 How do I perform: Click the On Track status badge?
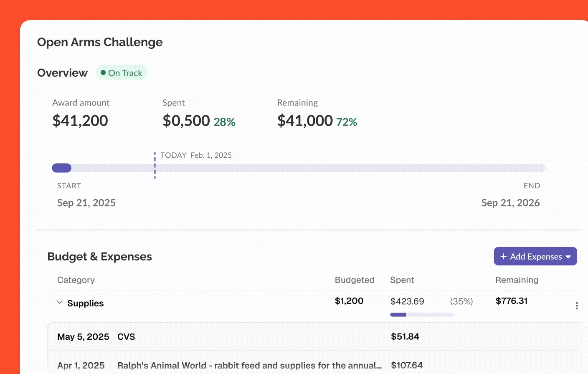122,73
